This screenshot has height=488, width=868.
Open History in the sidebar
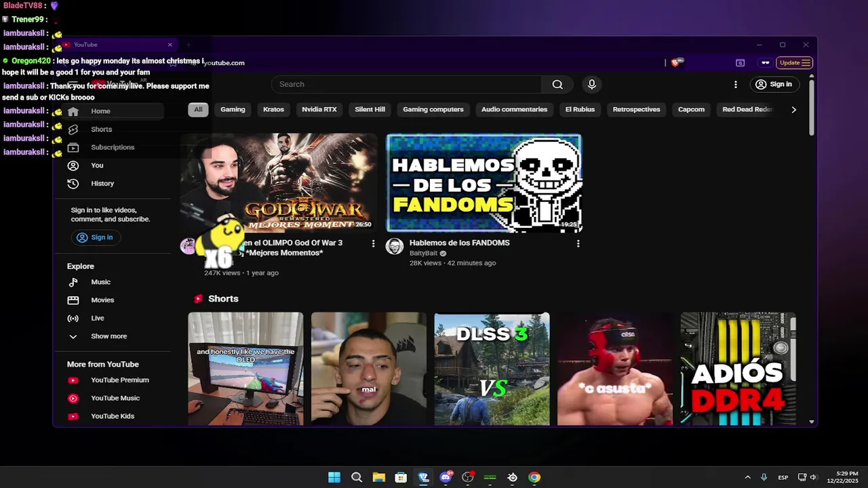(x=115, y=184)
